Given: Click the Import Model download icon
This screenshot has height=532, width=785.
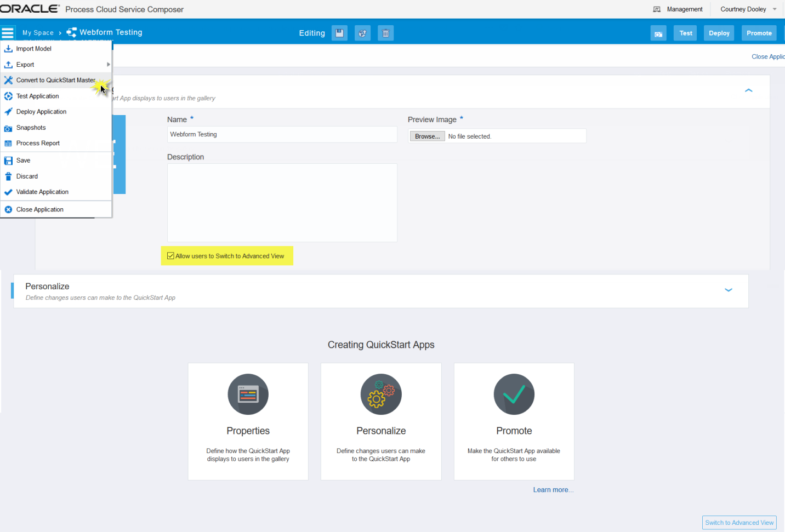Looking at the screenshot, I should [8, 49].
